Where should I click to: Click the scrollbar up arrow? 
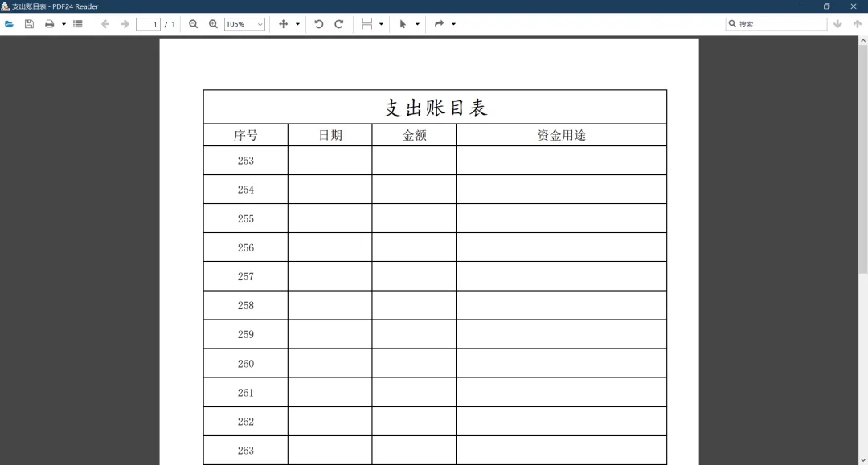863,40
